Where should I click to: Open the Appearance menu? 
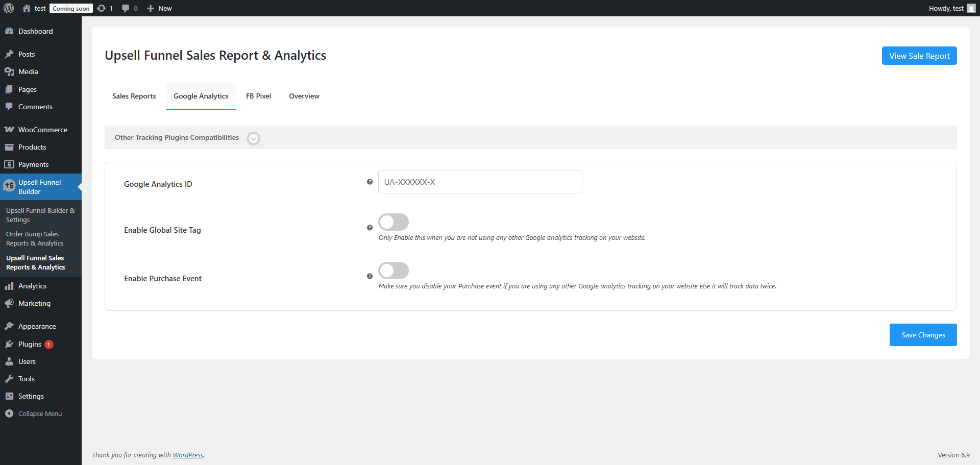36,326
